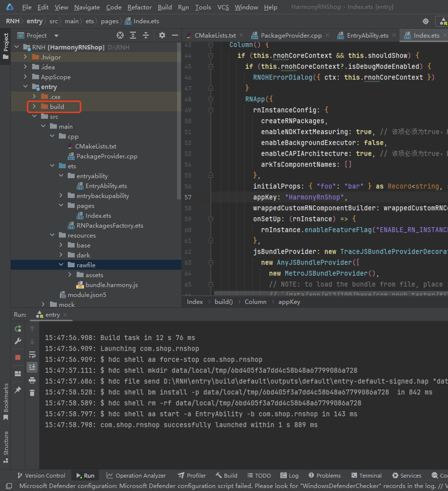
Task: Click the appKey breadcrumb below editor
Action: (289, 302)
